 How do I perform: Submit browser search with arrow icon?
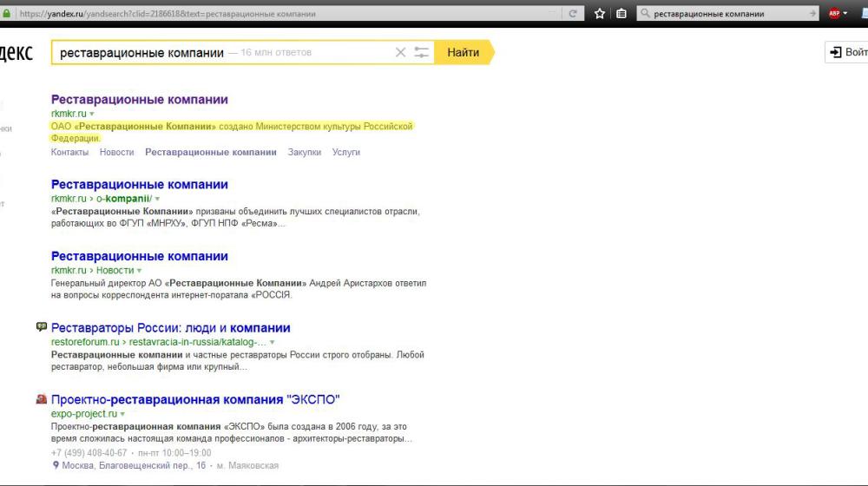click(812, 13)
